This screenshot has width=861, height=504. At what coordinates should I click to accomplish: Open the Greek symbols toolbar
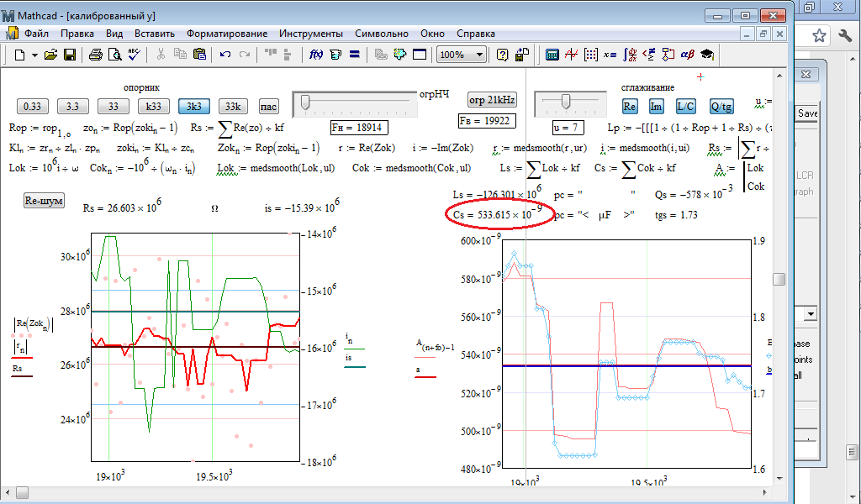(687, 55)
